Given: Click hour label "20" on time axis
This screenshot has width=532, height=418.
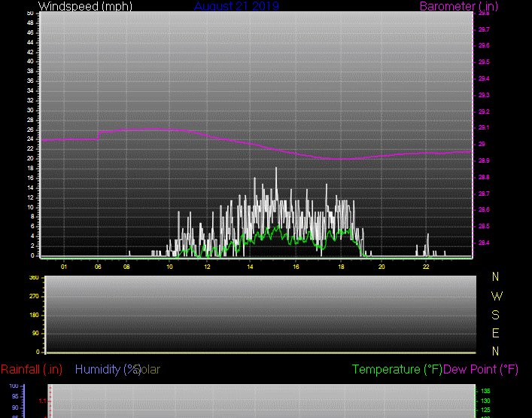Looking at the screenshot, I should click(382, 267).
